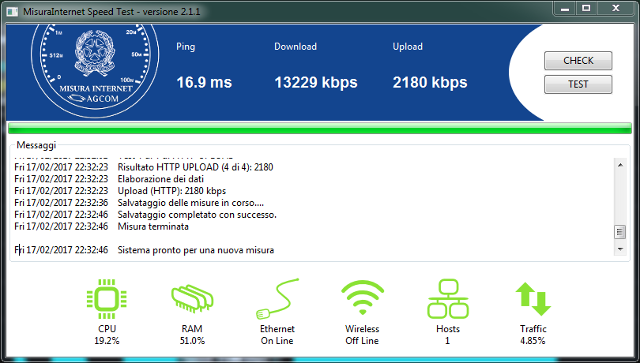Click the 'Upload (HTTP): 2180 kbps' message

(x=171, y=191)
